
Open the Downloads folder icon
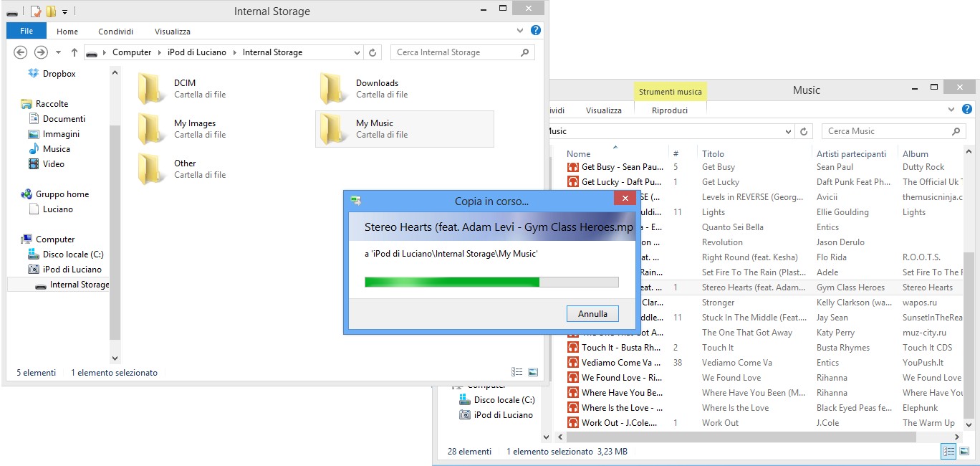333,88
